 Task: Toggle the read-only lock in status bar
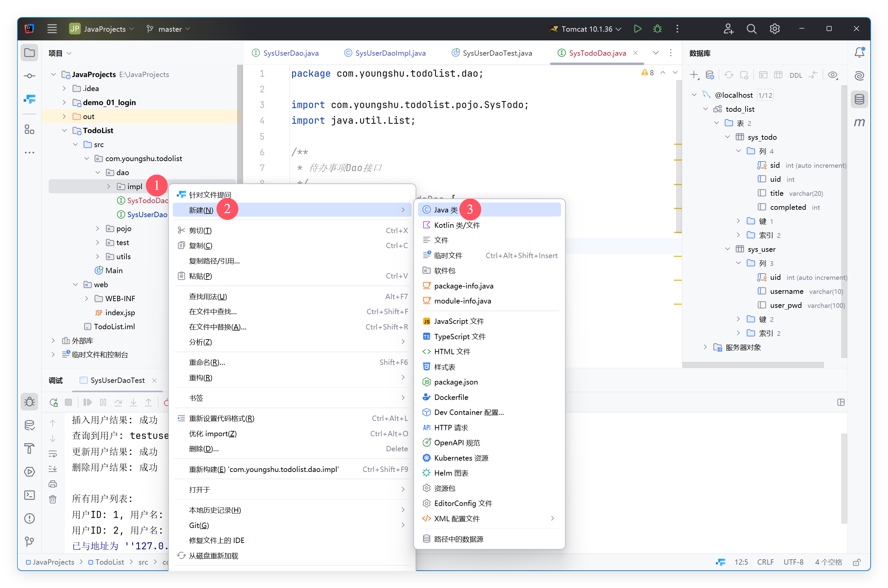pyautogui.click(x=857, y=562)
